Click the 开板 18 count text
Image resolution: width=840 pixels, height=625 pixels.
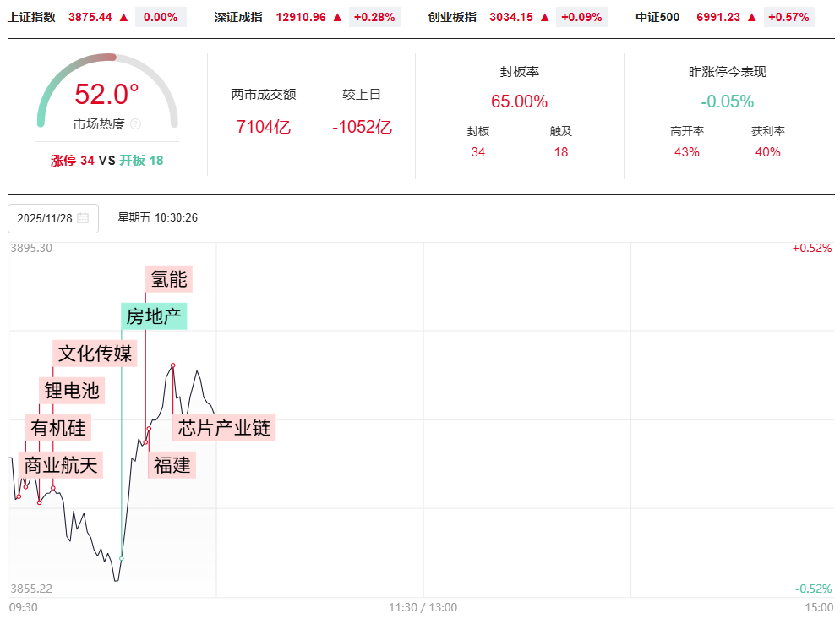click(141, 161)
